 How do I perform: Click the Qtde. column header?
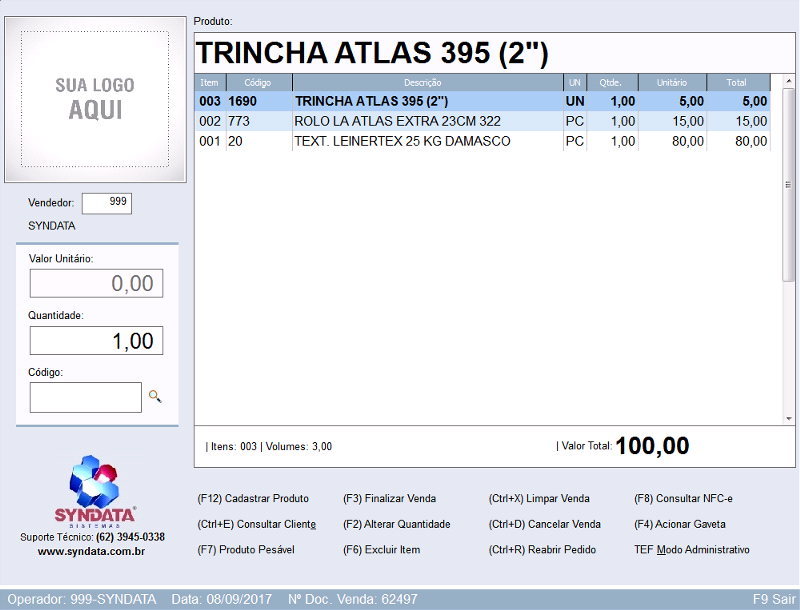[612, 83]
